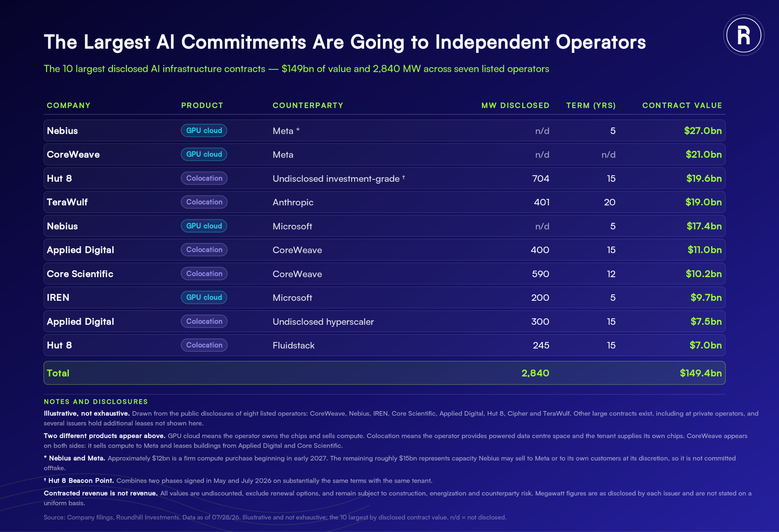Select the MW DISCLOSED column header

point(515,105)
